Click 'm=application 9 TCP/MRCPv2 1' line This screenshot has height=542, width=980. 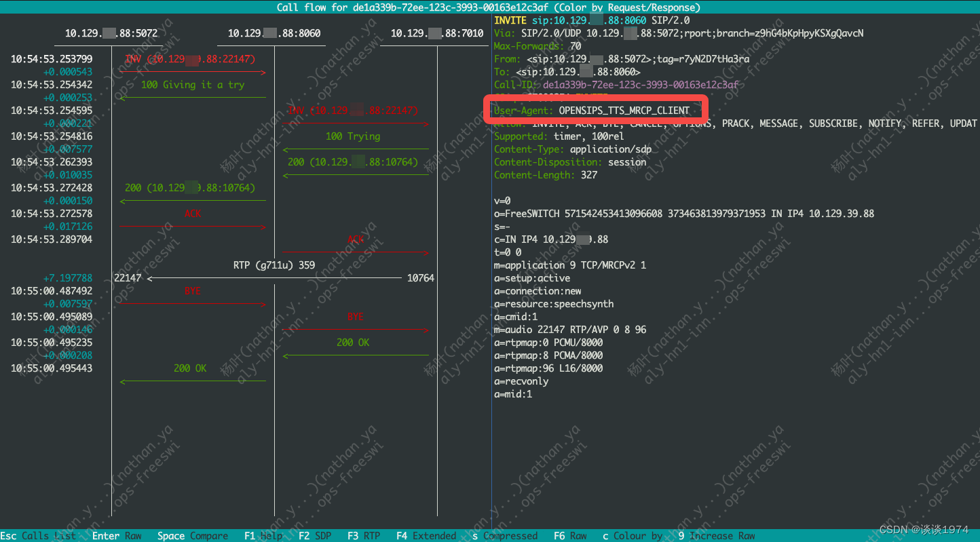tap(570, 265)
